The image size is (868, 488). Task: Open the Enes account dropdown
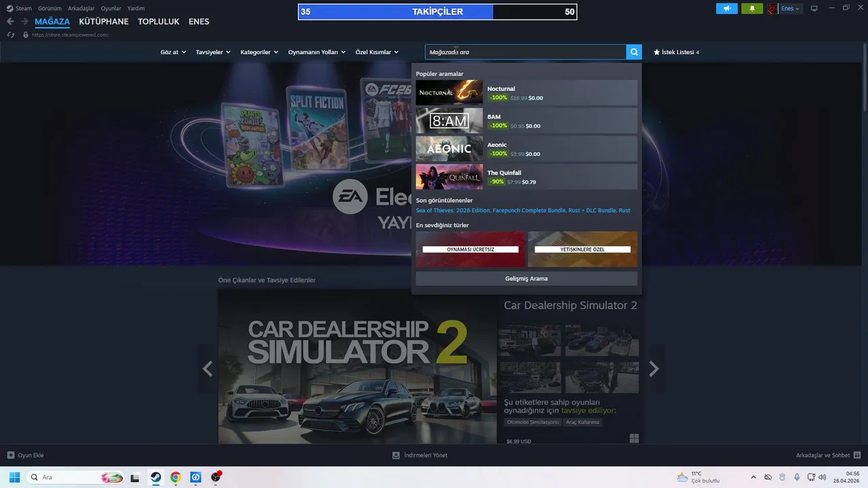790,9
